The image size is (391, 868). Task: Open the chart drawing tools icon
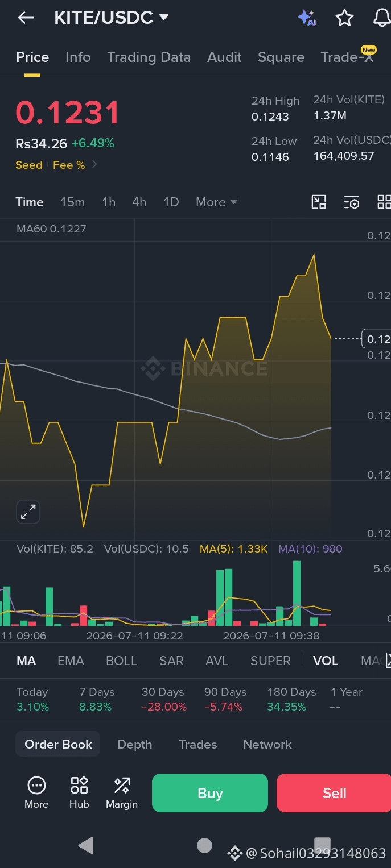[x=319, y=202]
